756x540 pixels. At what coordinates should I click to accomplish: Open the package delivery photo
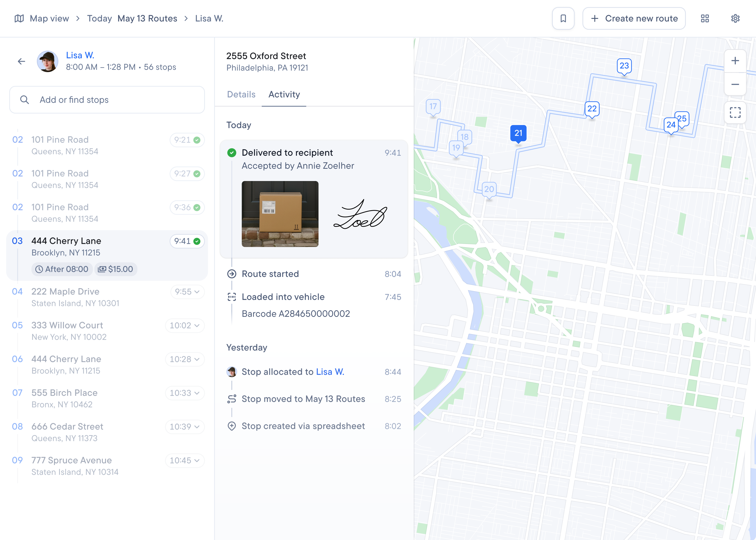pos(280,214)
